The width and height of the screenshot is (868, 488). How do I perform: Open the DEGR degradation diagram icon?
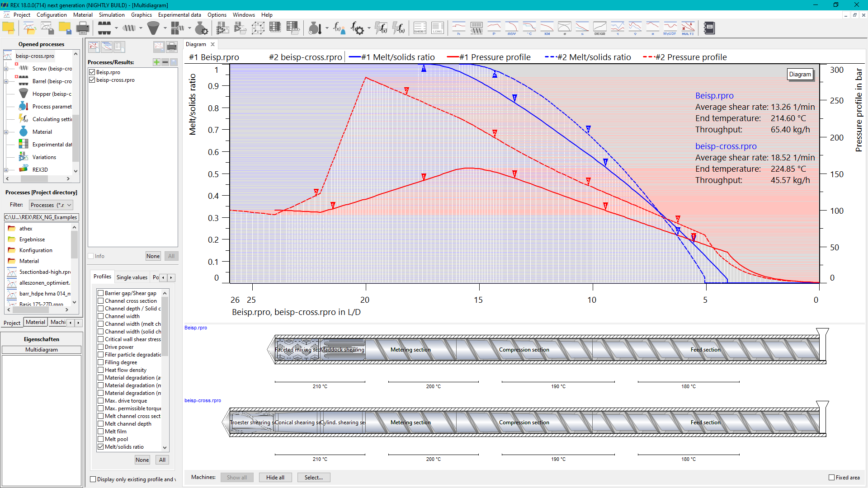click(599, 28)
